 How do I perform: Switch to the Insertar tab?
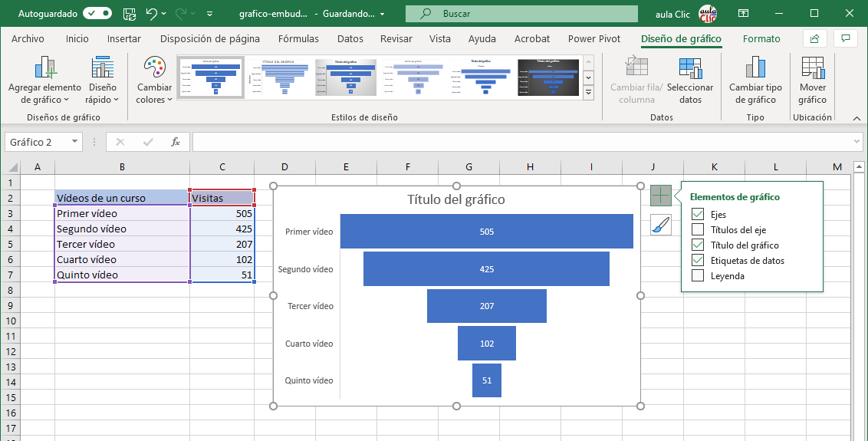tap(123, 39)
